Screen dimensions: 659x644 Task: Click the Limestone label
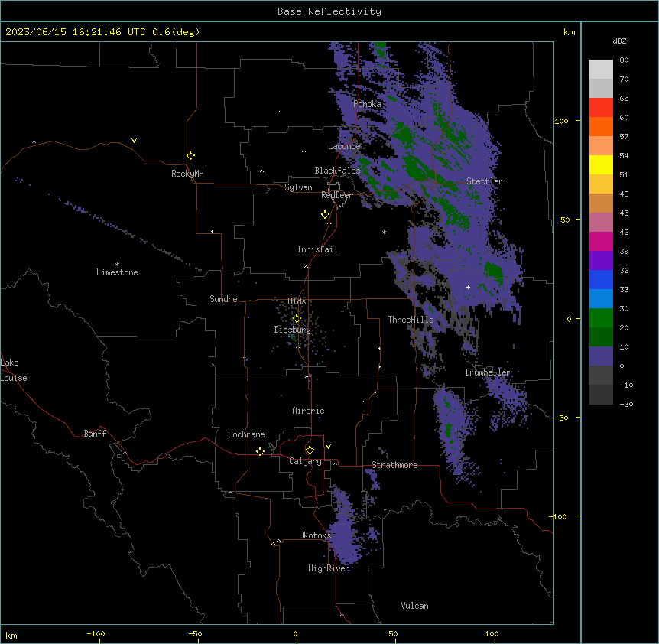pyautogui.click(x=117, y=272)
